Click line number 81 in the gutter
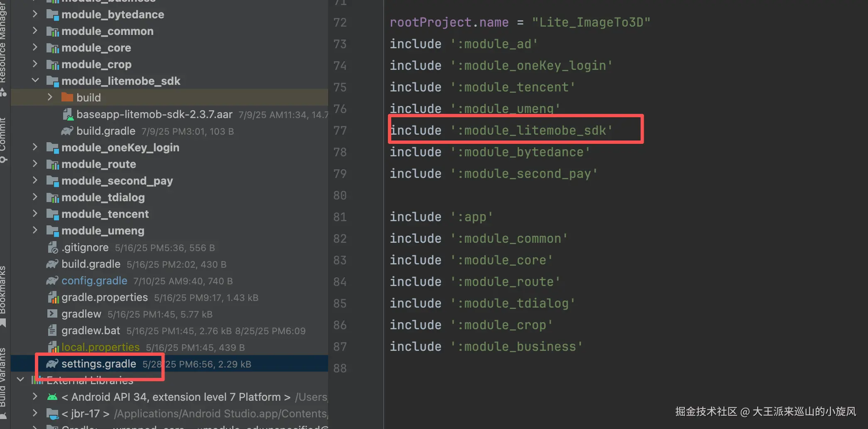 point(340,217)
